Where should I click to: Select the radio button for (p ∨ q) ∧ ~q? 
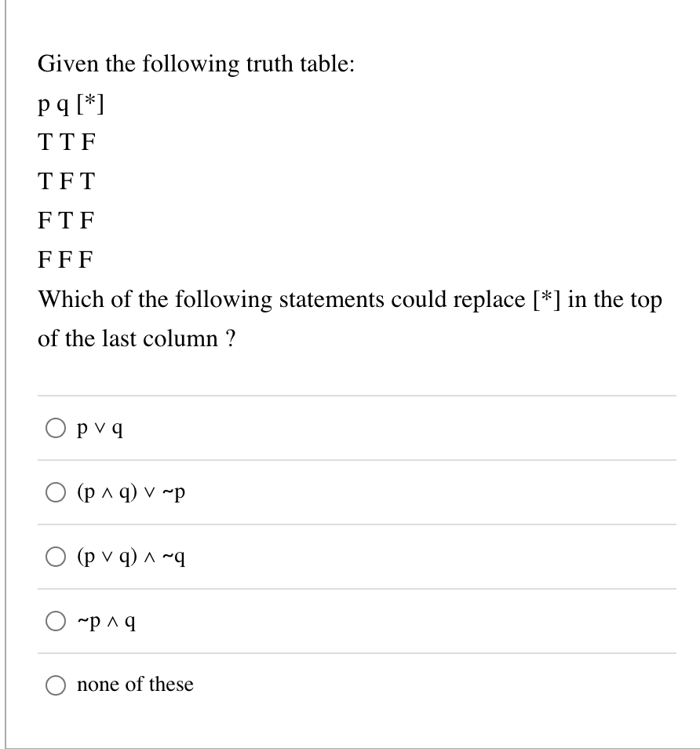click(x=56, y=557)
